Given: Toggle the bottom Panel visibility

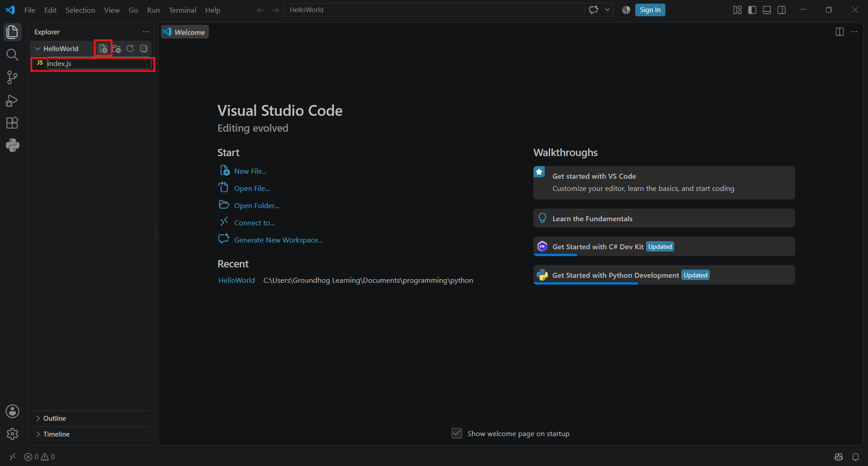Looking at the screenshot, I should pyautogui.click(x=767, y=10).
